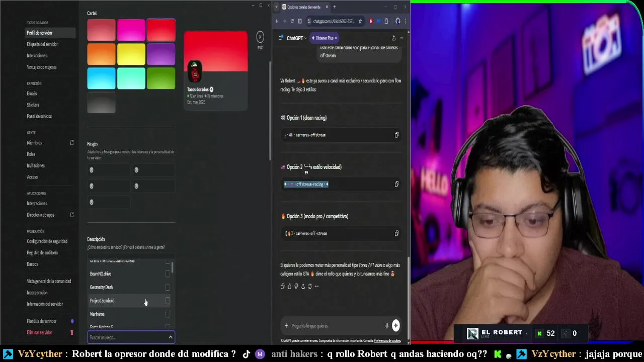The image size is (644, 362).
Task: Open the browser profile avatar
Action: pyautogui.click(x=398, y=21)
